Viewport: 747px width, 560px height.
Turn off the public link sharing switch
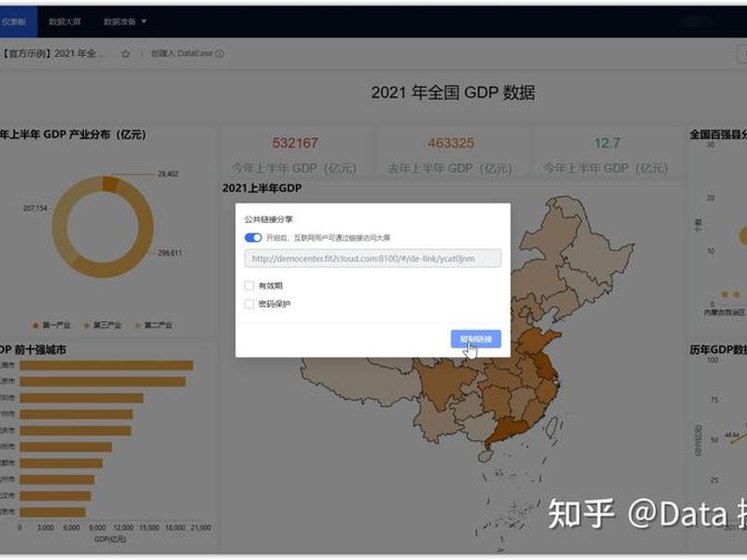pos(253,237)
